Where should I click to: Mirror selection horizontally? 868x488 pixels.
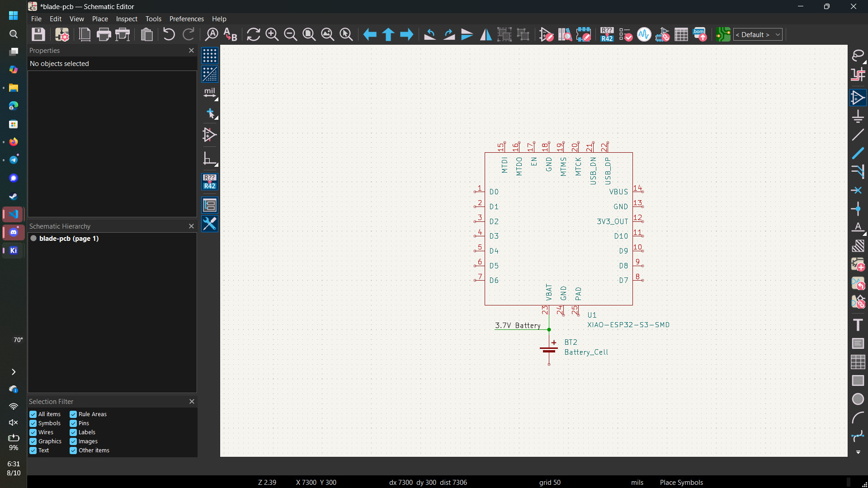[486, 35]
